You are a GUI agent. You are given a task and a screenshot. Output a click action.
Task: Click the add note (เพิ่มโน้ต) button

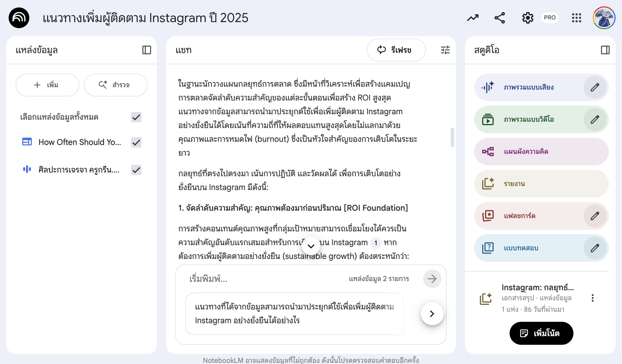point(541,333)
